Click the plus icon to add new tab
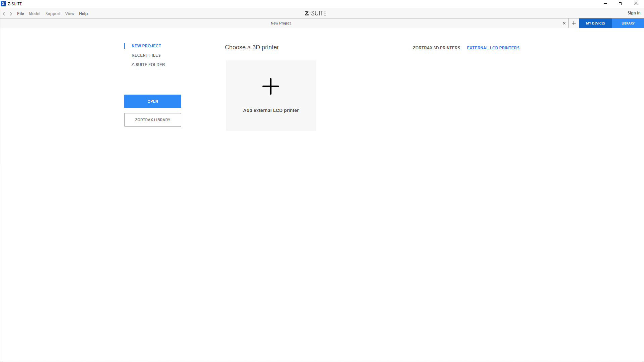The height and width of the screenshot is (362, 644). (x=574, y=23)
